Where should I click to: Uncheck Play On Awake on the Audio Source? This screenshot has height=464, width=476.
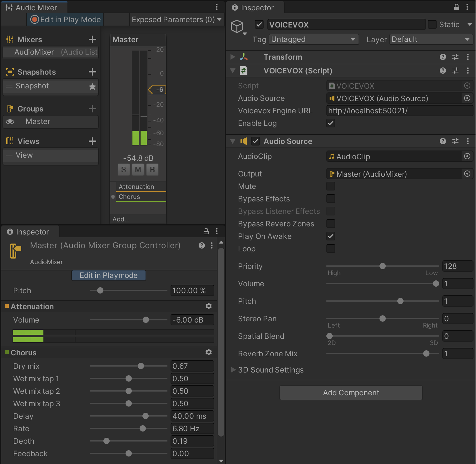(x=331, y=236)
